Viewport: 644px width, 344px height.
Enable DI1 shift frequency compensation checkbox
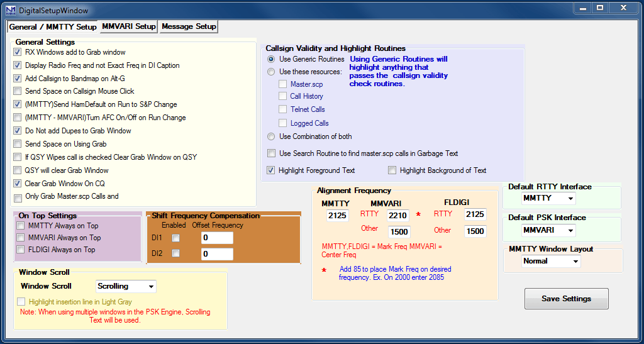click(x=176, y=238)
